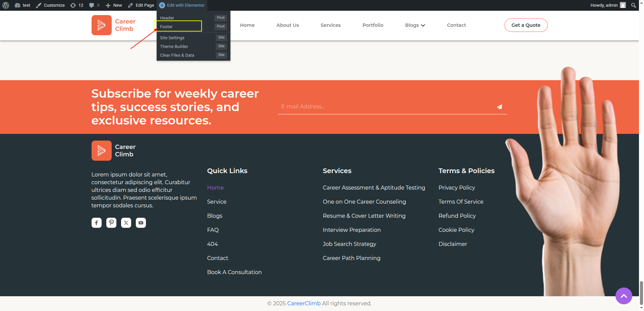This screenshot has width=644, height=311.
Task: Submit newsletter with paper plane icon
Action: (x=499, y=107)
